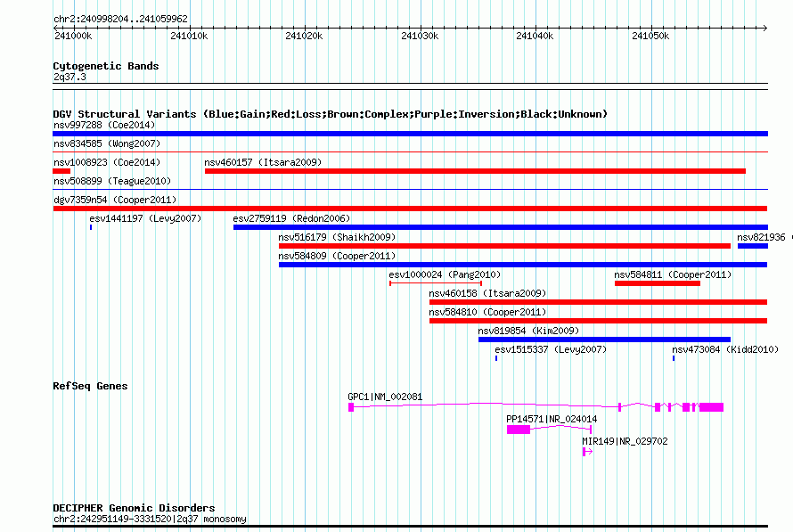The image size is (793, 532).
Task: Click the nsv997288 (Coe2014) blue gain bar
Action: (x=410, y=134)
